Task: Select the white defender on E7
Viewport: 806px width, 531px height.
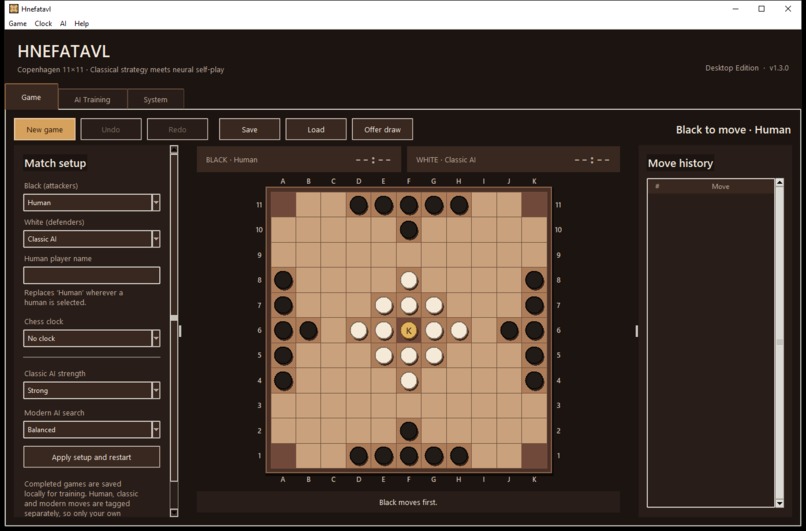Action: coord(384,305)
